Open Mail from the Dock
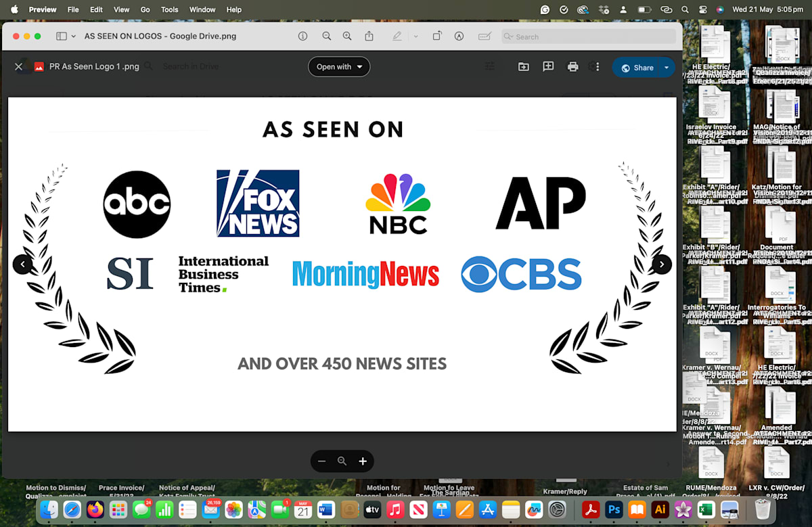 210,509
